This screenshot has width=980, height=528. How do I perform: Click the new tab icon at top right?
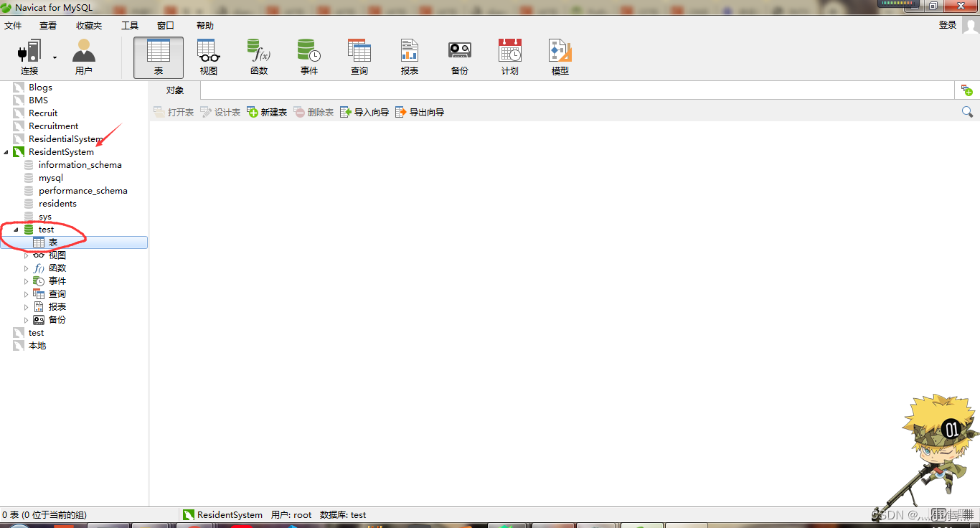[x=967, y=90]
